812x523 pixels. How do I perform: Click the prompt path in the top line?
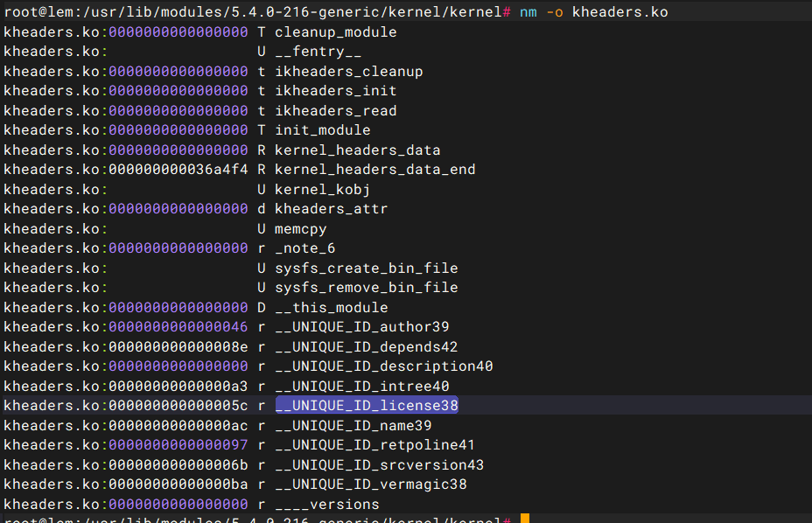(x=292, y=12)
